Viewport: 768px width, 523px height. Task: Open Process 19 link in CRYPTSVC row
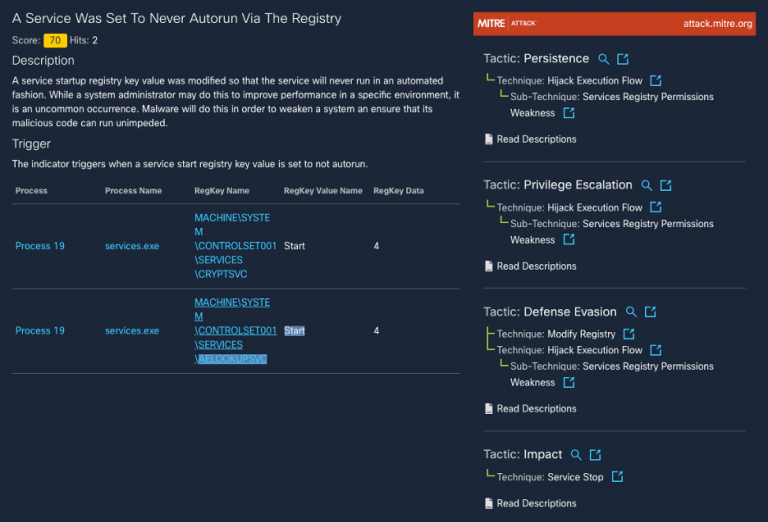[x=40, y=246]
